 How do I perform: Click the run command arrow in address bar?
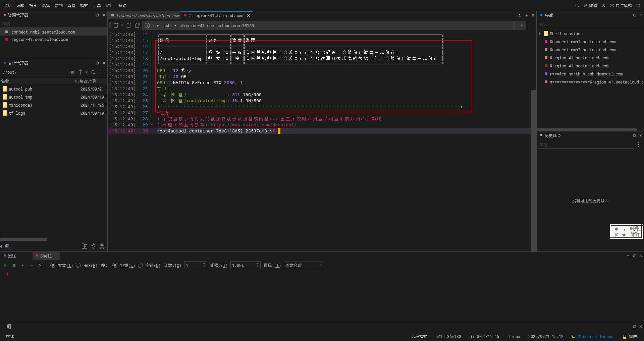(514, 25)
